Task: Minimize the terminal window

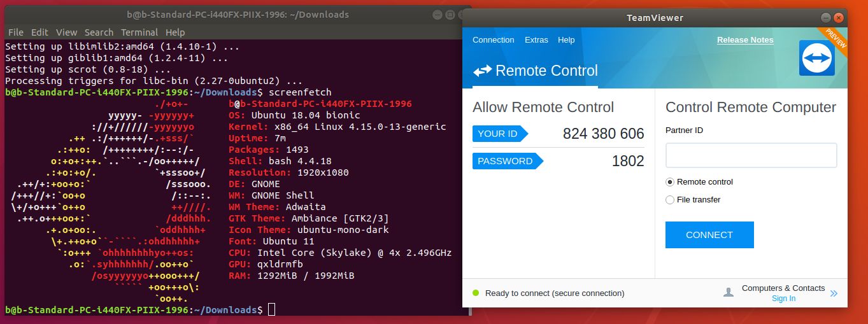Action: click(436, 14)
